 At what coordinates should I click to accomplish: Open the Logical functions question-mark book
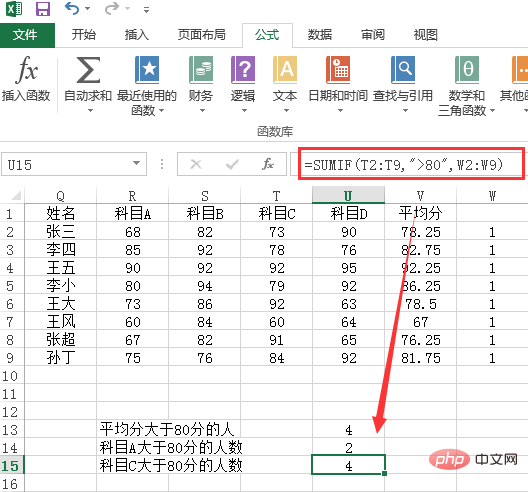pyautogui.click(x=243, y=70)
